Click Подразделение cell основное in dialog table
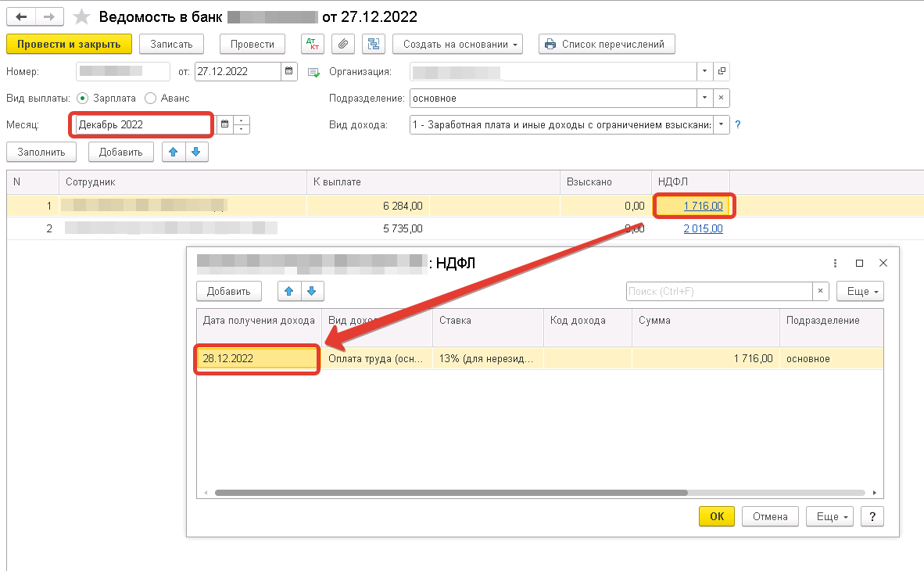 click(832, 358)
